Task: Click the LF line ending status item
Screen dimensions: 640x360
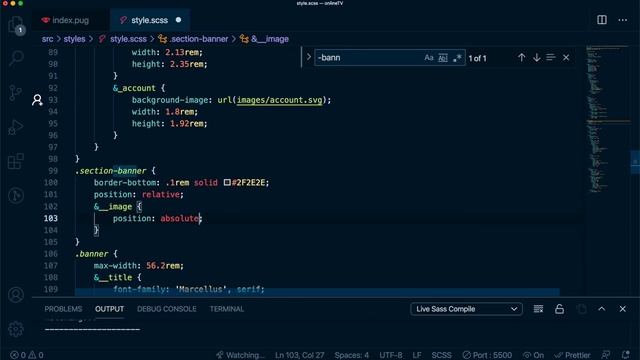Action: click(x=417, y=355)
